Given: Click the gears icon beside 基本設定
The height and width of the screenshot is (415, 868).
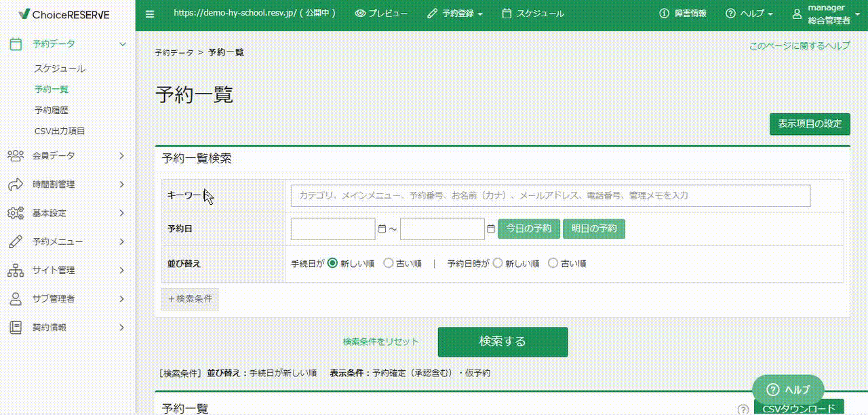Looking at the screenshot, I should coord(15,213).
